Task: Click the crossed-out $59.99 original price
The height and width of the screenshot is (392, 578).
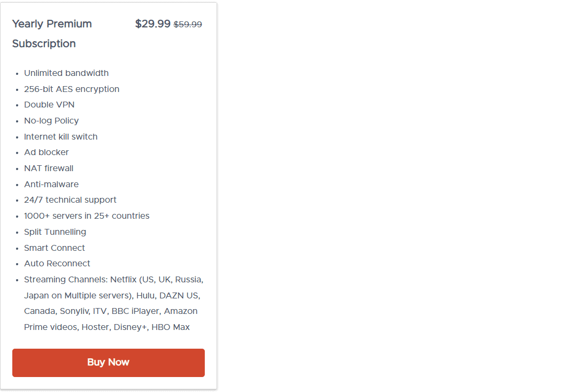Action: pyautogui.click(x=188, y=25)
